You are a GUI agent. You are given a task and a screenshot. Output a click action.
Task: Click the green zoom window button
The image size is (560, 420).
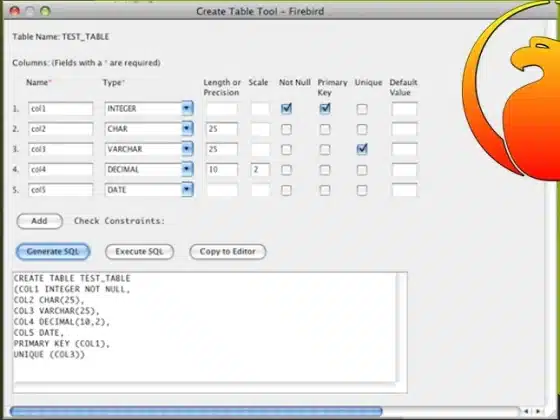click(45, 11)
